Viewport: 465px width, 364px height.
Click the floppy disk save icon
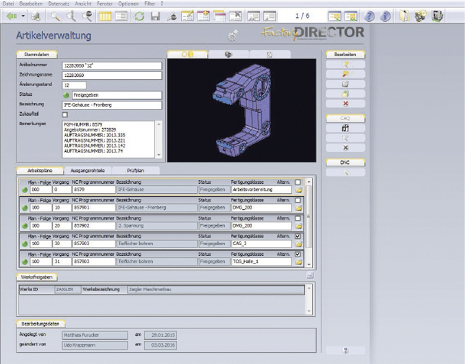(155, 16)
